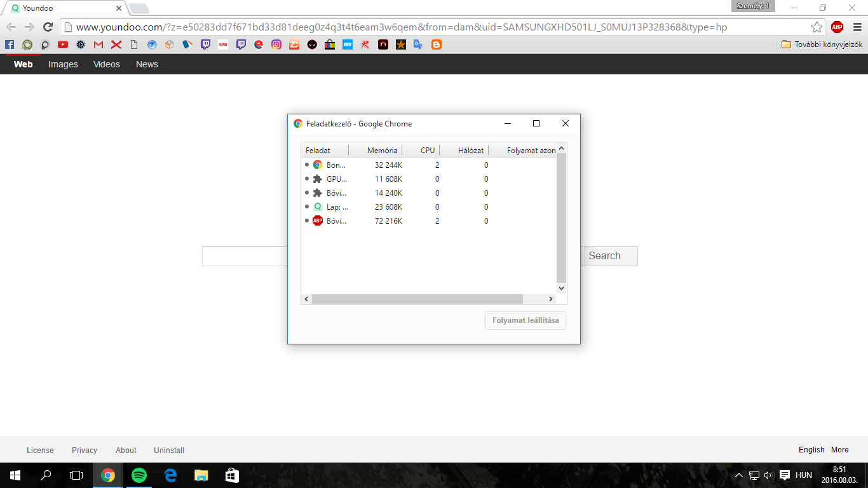Open the Személy 1 profile switcher

coord(753,6)
